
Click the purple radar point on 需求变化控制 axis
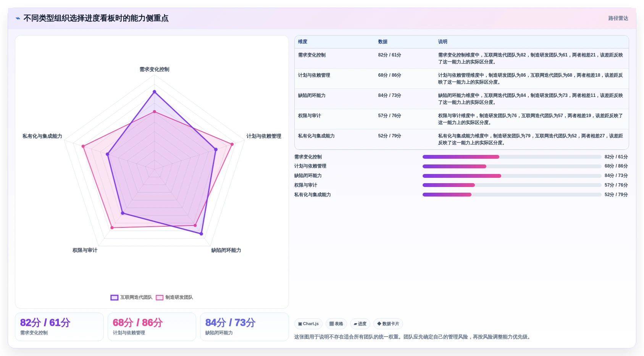click(155, 92)
